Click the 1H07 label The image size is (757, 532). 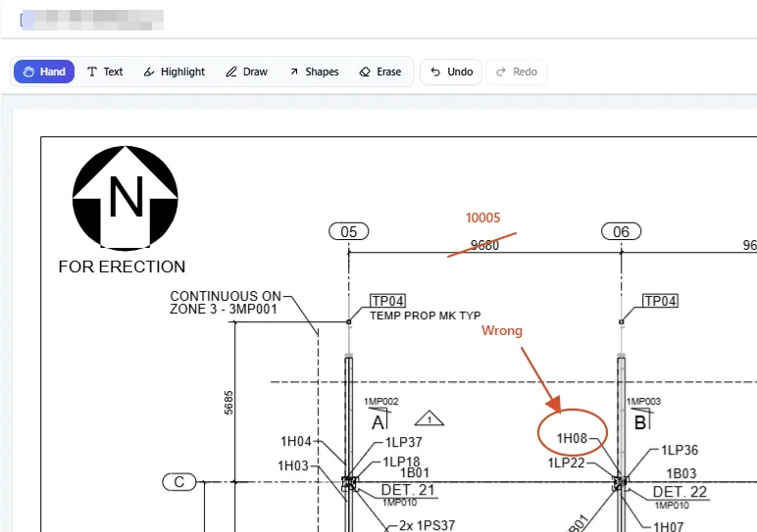click(668, 527)
